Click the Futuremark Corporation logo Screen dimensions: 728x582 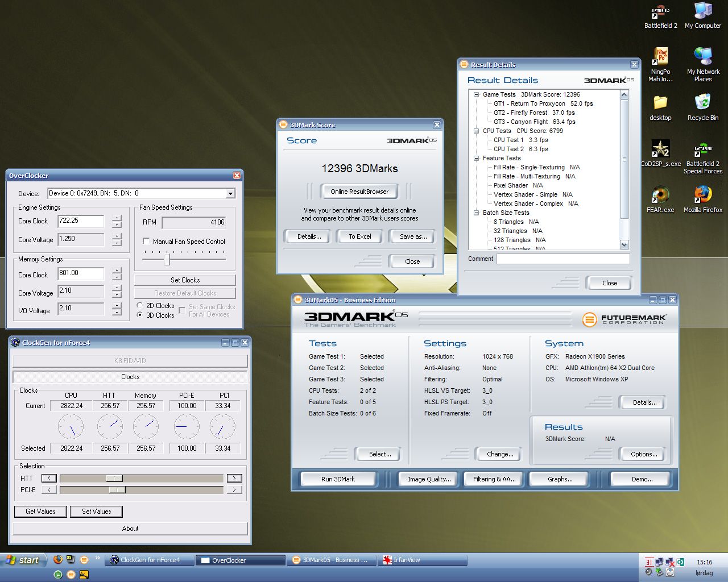pos(623,319)
